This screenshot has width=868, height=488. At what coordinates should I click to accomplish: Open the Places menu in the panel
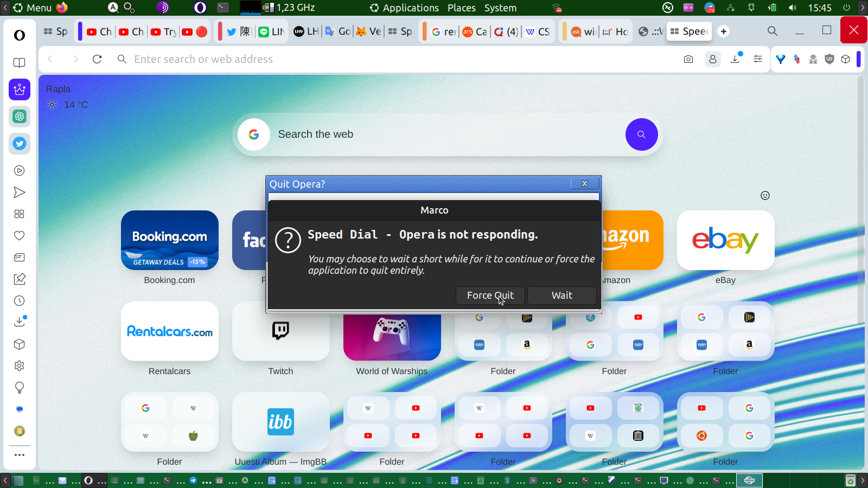click(462, 8)
